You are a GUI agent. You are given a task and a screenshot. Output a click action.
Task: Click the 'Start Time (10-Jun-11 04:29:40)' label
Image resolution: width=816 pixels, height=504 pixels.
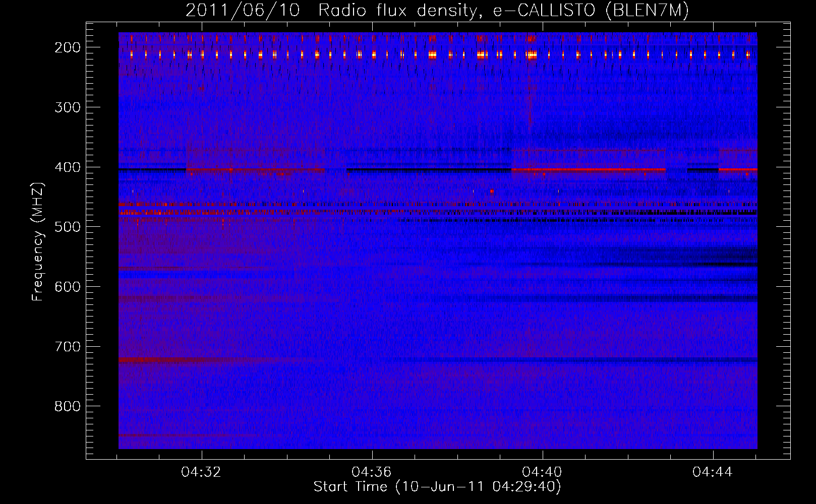click(x=437, y=487)
